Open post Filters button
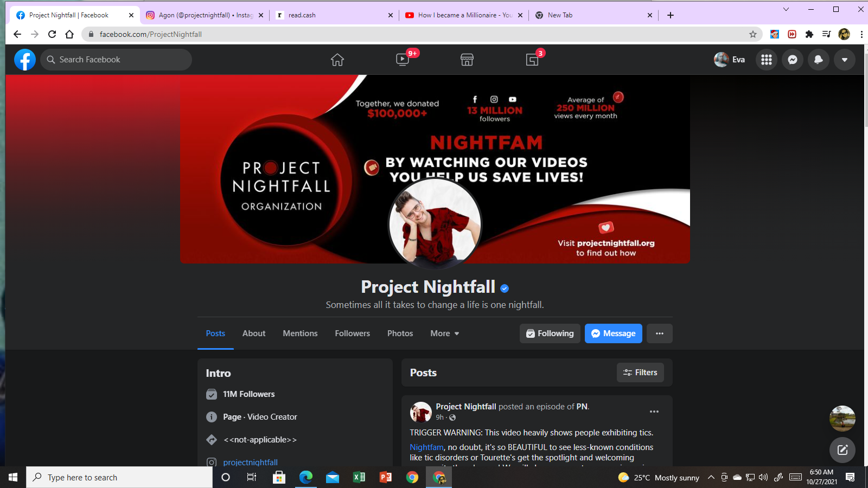This screenshot has width=868, height=488. (640, 373)
